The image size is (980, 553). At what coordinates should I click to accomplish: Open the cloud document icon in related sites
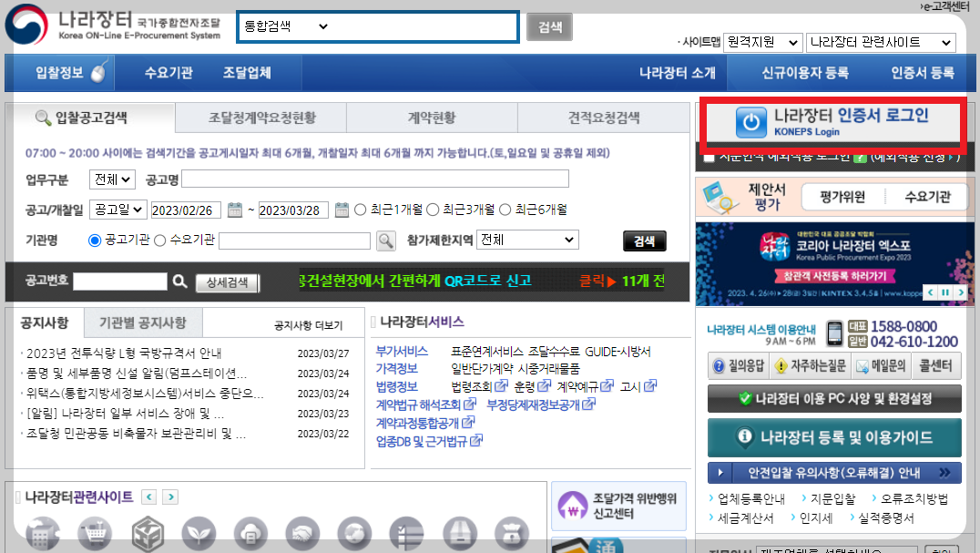(x=250, y=534)
